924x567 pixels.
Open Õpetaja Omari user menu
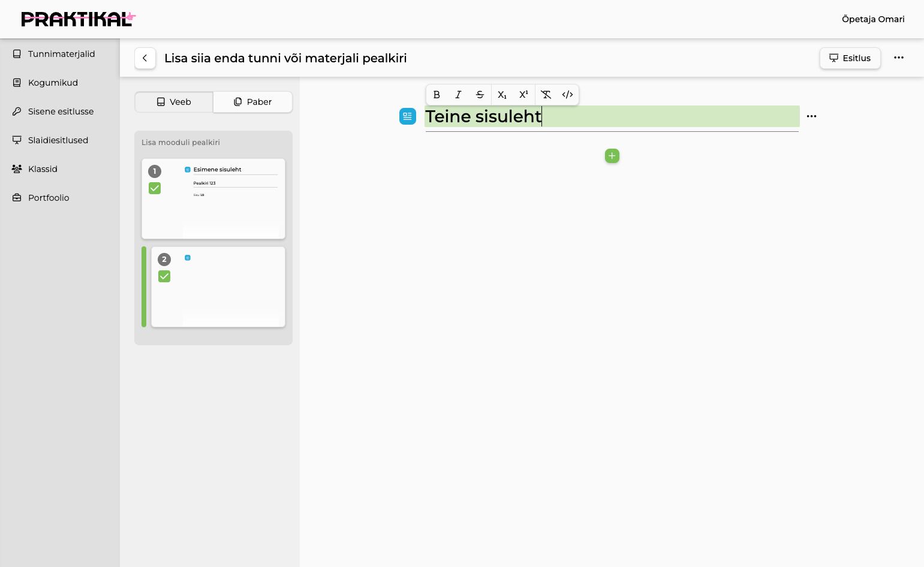[873, 19]
